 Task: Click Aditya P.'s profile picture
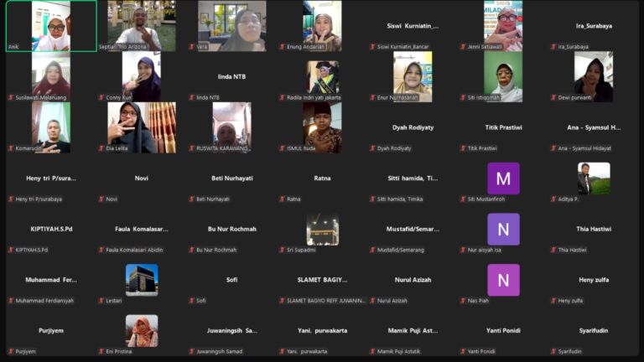click(x=594, y=178)
